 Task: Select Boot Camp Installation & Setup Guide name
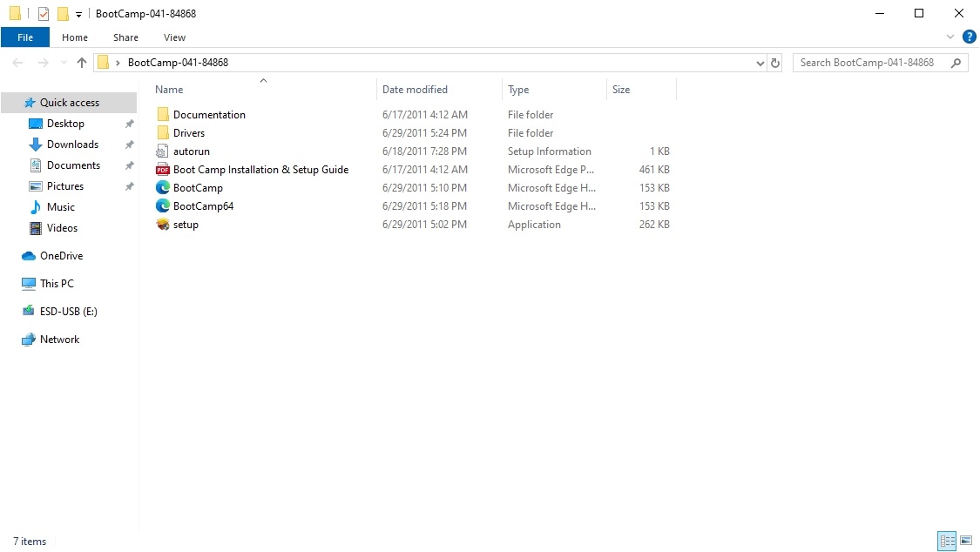[x=260, y=169]
